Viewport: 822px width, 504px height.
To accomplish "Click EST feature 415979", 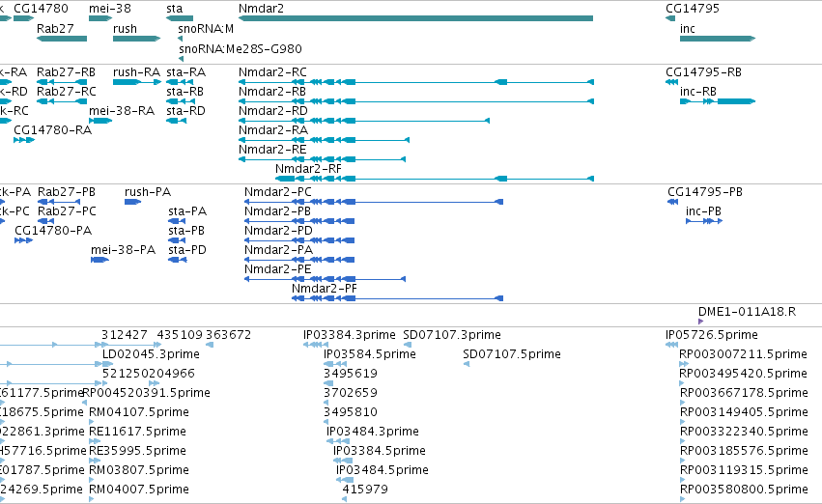I will coord(345,500).
